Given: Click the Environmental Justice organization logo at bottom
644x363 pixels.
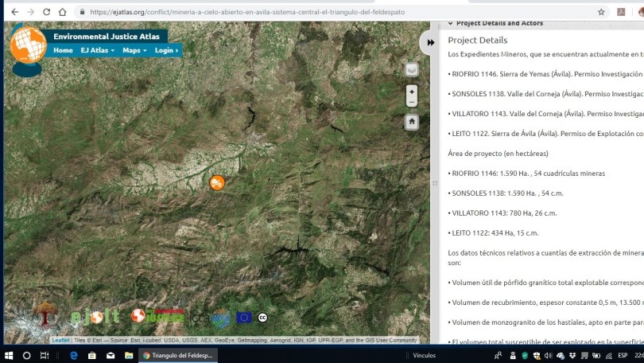Looking at the screenshot, I should coord(157,316).
